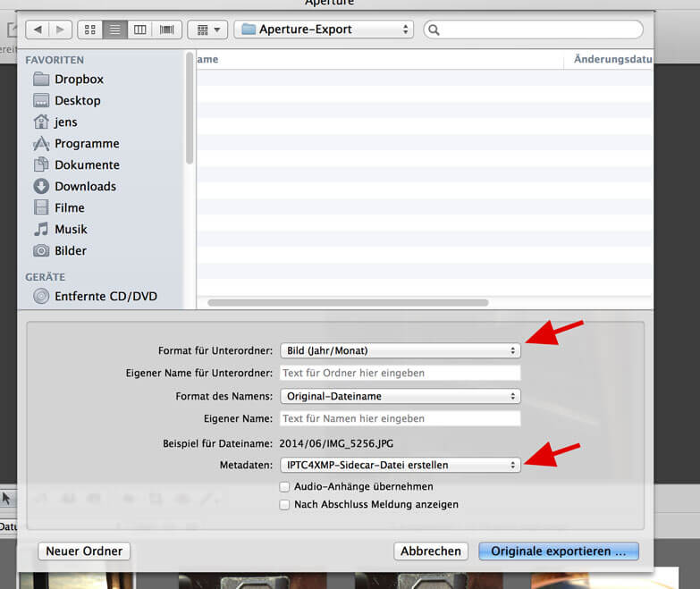Viewport: 700px width, 589px height.
Task: Select Bilder folder in sidebar
Action: tap(71, 250)
